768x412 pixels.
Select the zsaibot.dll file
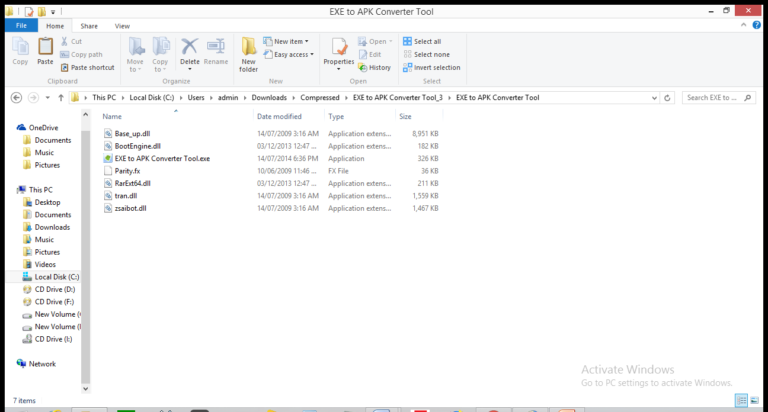point(130,208)
